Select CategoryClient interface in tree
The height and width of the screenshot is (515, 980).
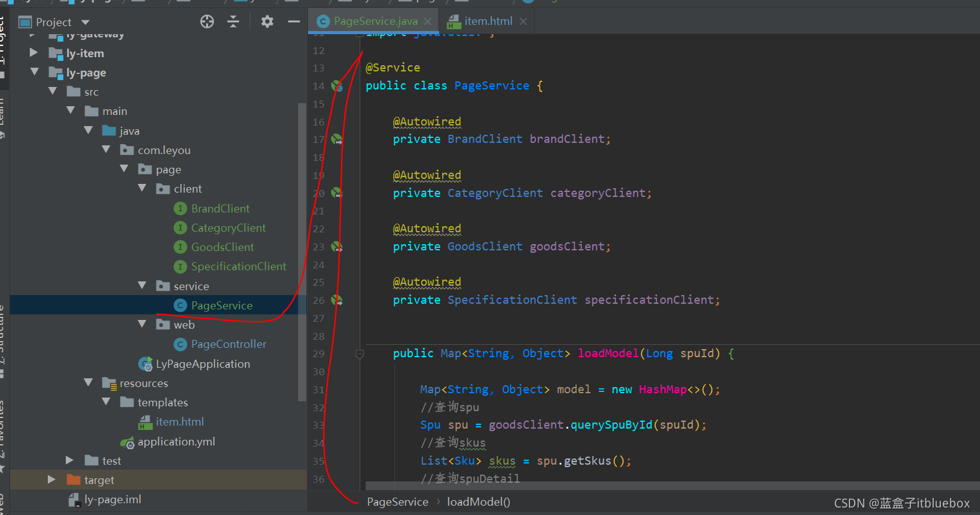[228, 228]
